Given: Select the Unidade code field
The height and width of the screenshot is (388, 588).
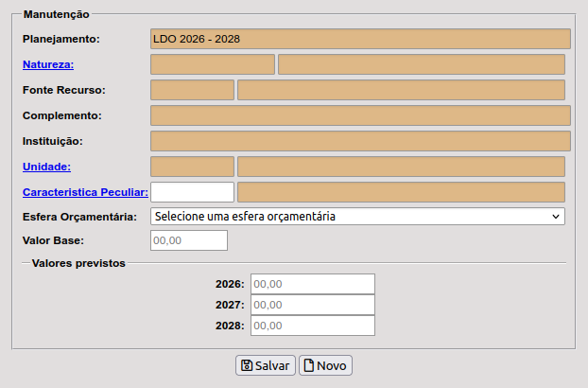Looking at the screenshot, I should (x=192, y=167).
